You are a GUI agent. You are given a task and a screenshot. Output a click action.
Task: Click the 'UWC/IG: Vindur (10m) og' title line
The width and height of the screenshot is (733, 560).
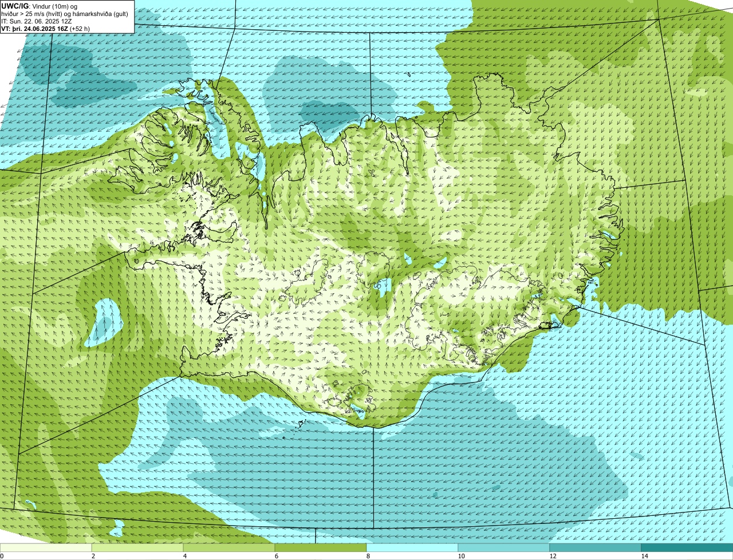[40, 6]
